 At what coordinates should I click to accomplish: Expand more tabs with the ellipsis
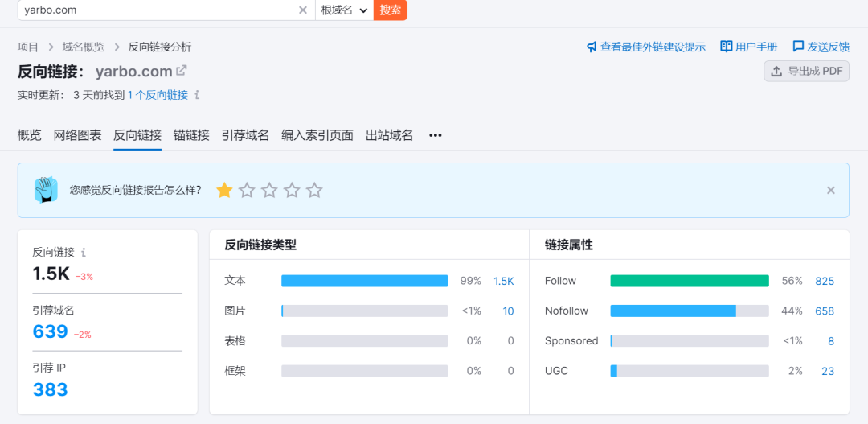[x=436, y=135]
